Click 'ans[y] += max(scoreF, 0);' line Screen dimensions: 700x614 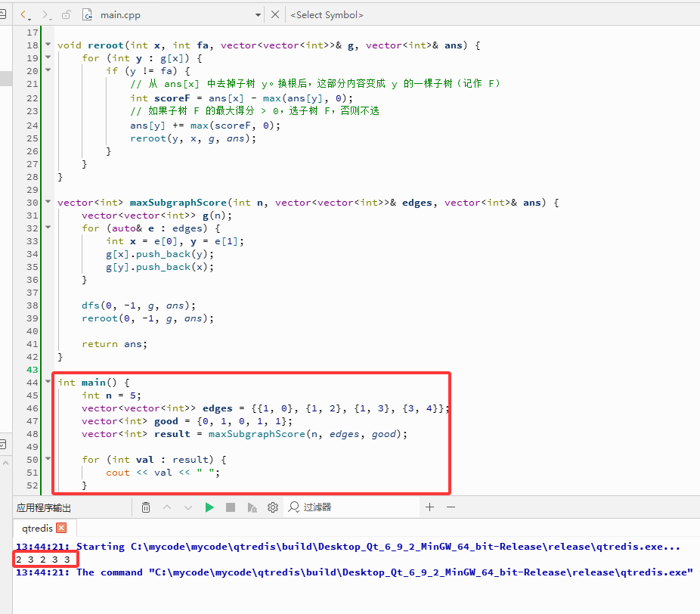click(x=206, y=126)
